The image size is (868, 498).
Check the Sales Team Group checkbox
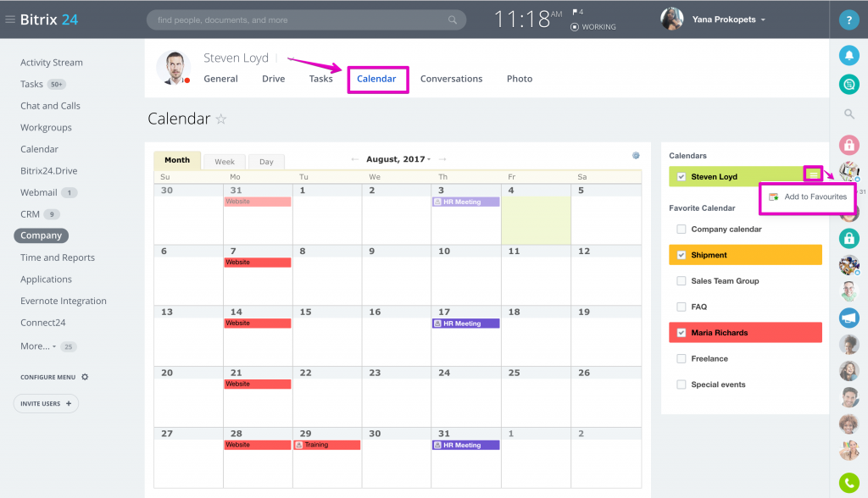tap(682, 281)
